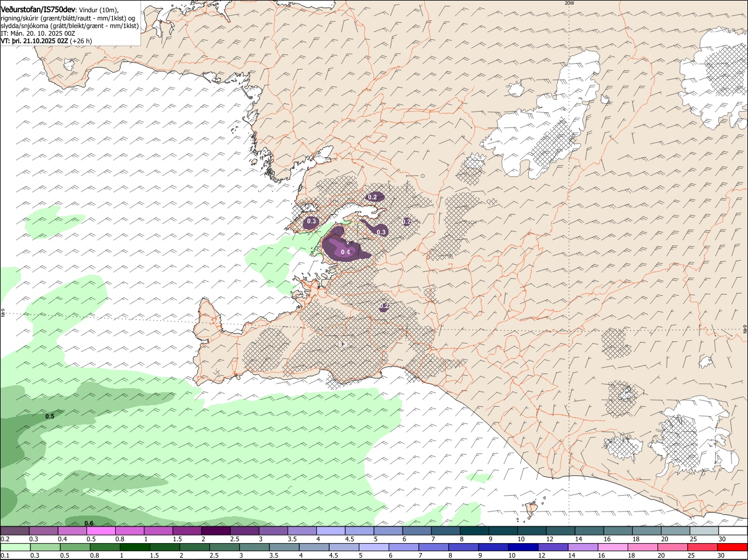Pick the 20 hot pink swatch, rain scale
748x560 pixels.
(x=673, y=547)
